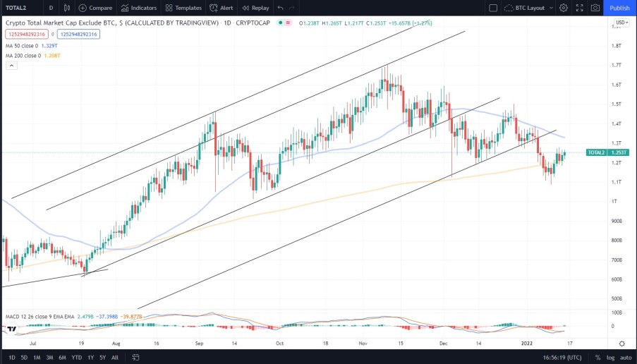Click the 2022 label on the time axis
Viewport: 637px width, 364px height.
[526, 344]
